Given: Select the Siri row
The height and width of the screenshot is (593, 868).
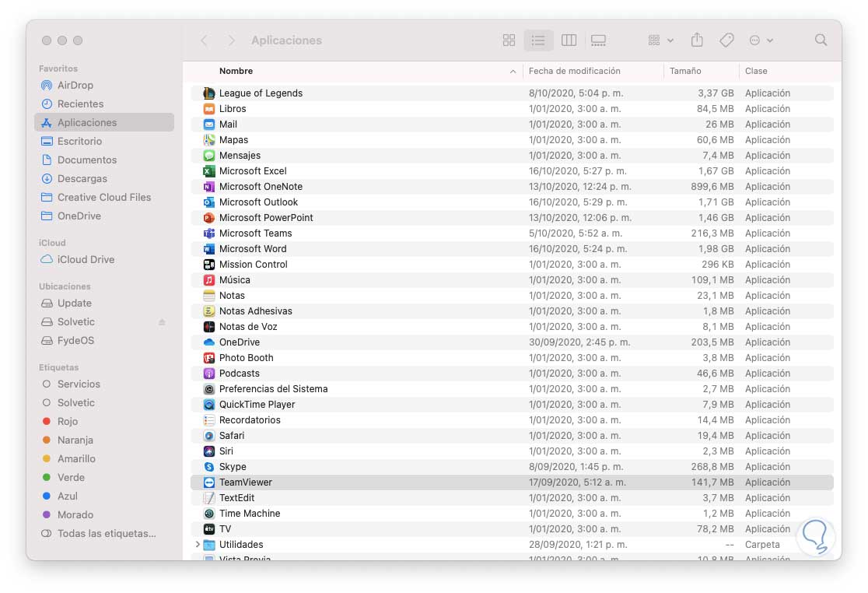Looking at the screenshot, I should (512, 451).
